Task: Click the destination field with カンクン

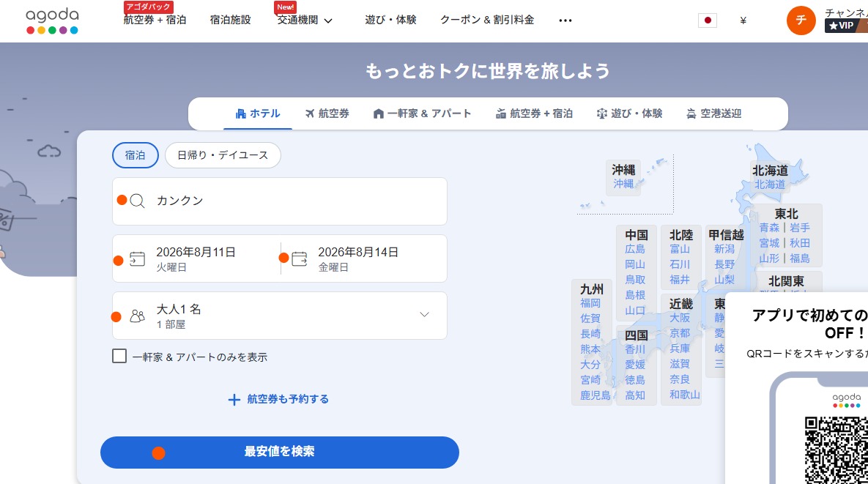Action: point(280,201)
